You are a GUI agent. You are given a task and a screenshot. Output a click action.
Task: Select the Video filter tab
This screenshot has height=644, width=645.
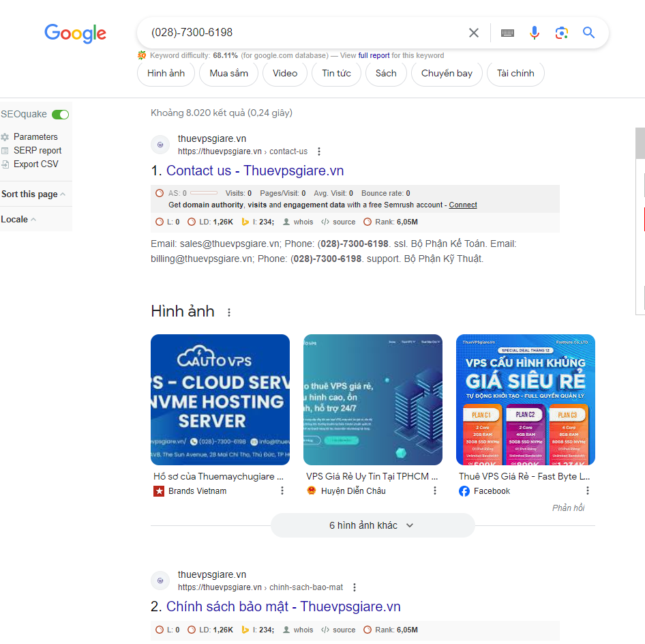coord(285,73)
